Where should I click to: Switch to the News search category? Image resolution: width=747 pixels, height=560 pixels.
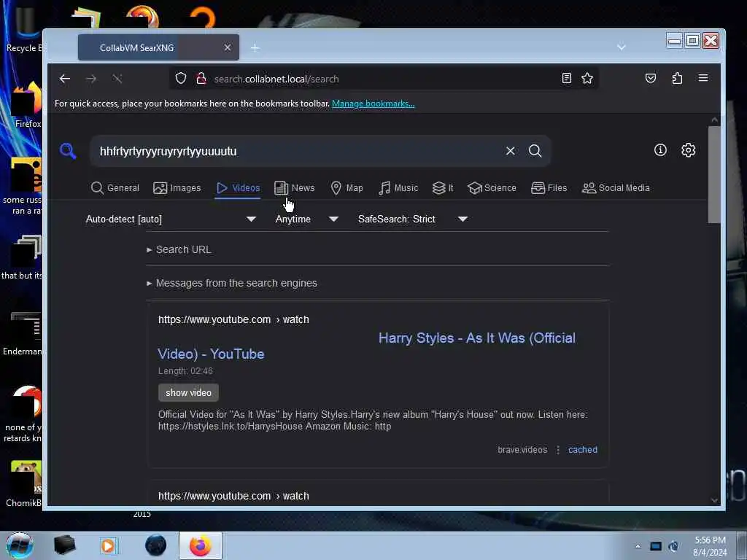click(295, 187)
